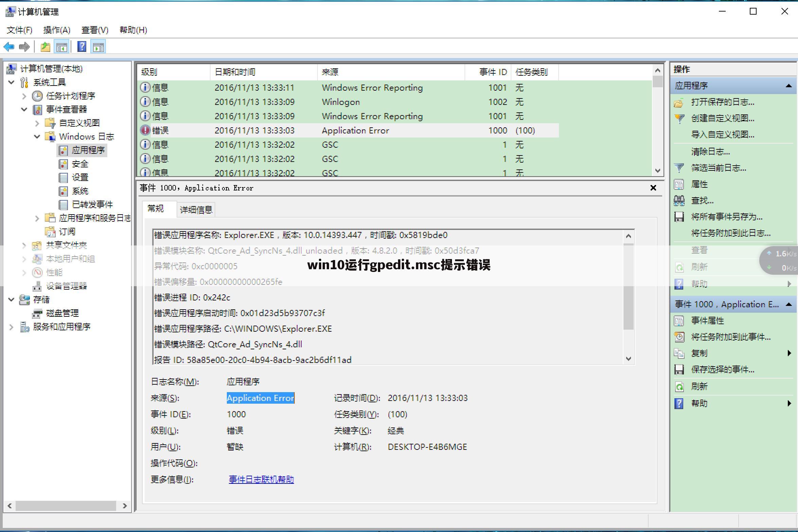798x532 pixels.
Task: Click 创建自定义视图 action
Action: click(723, 118)
